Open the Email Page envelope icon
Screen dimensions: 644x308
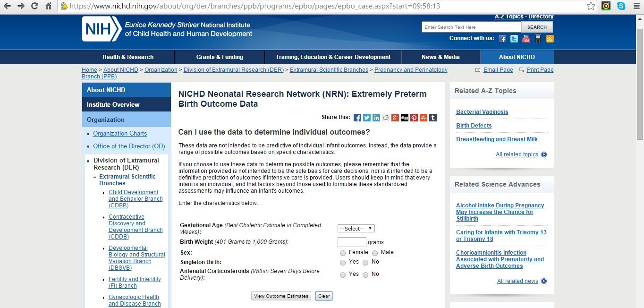[x=478, y=69]
